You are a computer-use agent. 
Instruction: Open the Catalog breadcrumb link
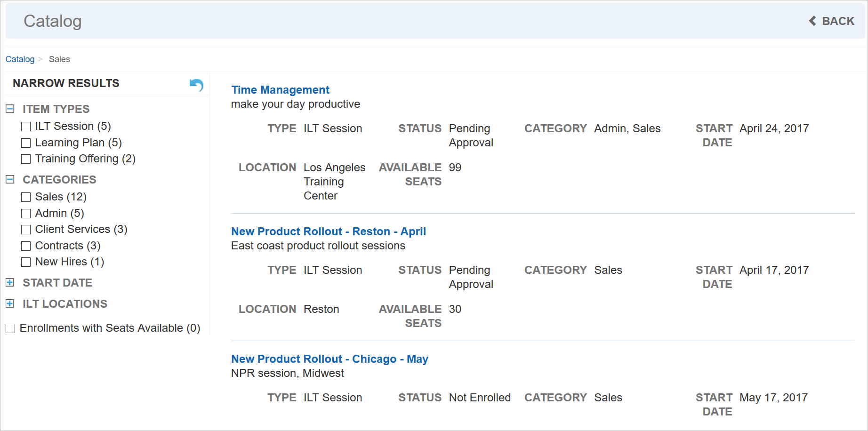tap(20, 59)
